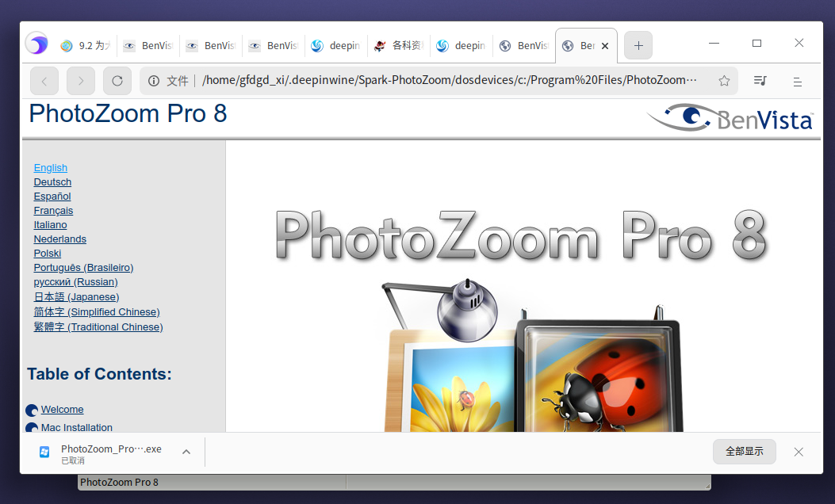Close the active tab using its X
The height and width of the screenshot is (504, 835).
click(x=605, y=46)
